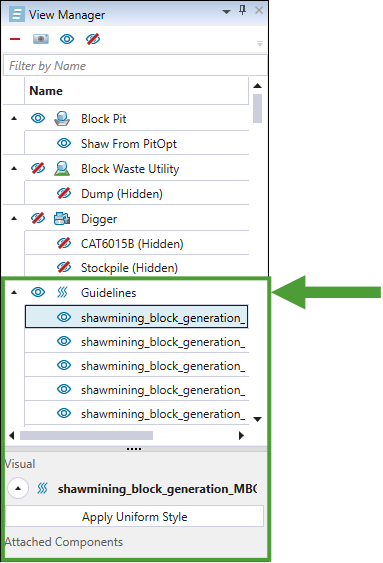Toggle visibility of CAT6015B (Hidden)
This screenshot has height=563, width=383.
[64, 243]
